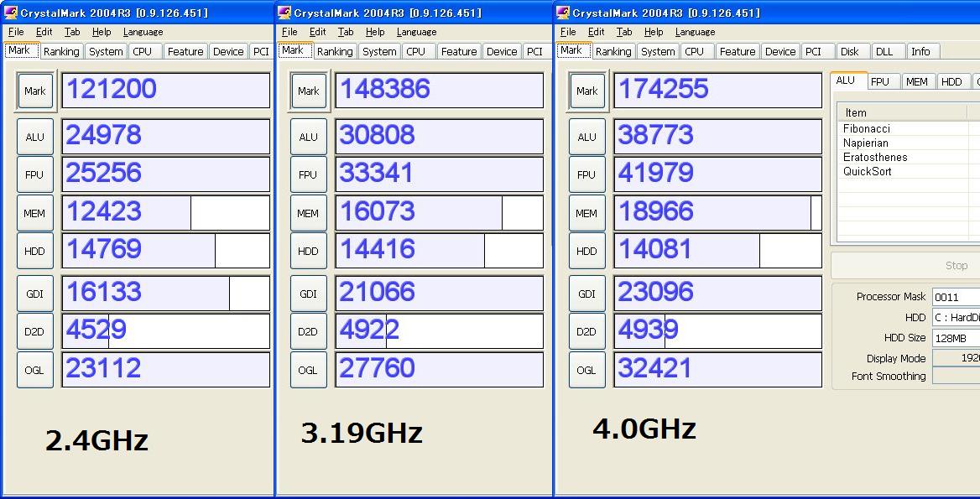This screenshot has width=980, height=499.
Task: Click the FPU button beside score 33341
Action: [x=308, y=175]
